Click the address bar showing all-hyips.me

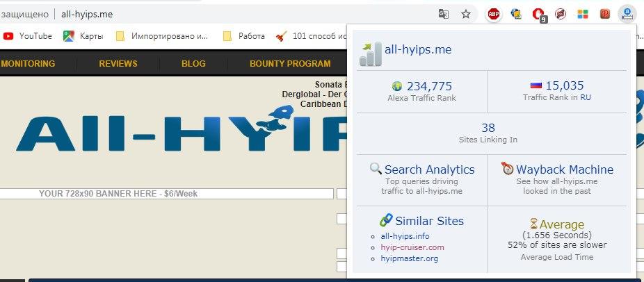click(x=209, y=14)
